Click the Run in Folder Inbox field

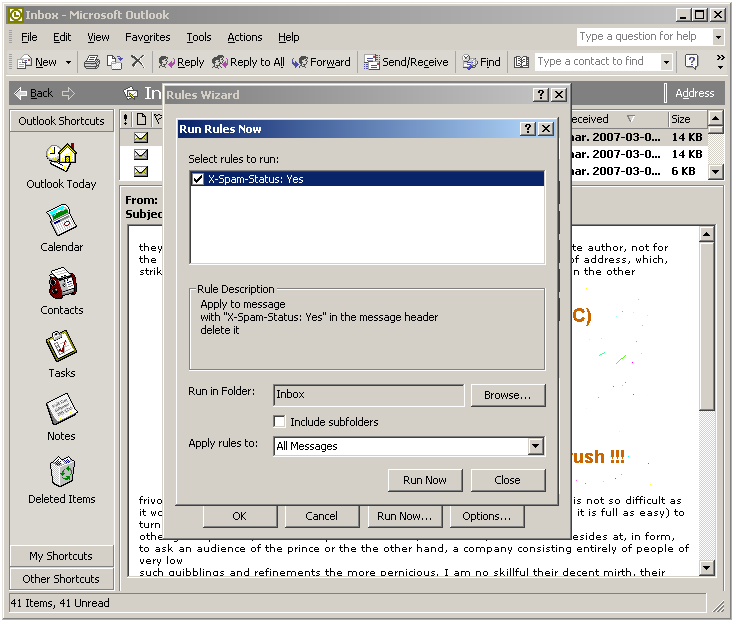pos(368,395)
